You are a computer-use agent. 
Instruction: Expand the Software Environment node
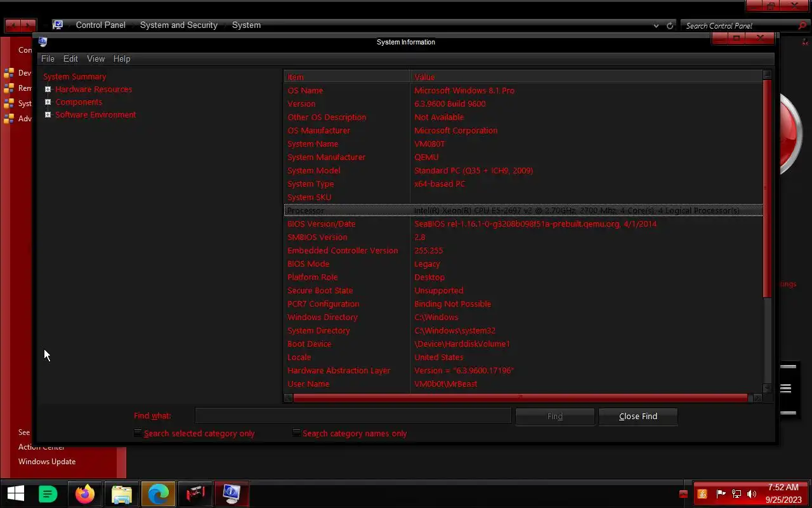48,115
